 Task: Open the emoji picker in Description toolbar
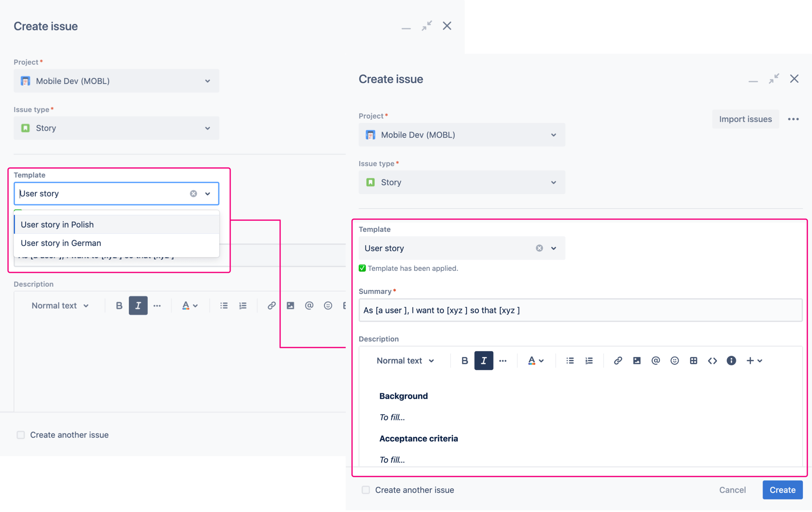tap(674, 361)
